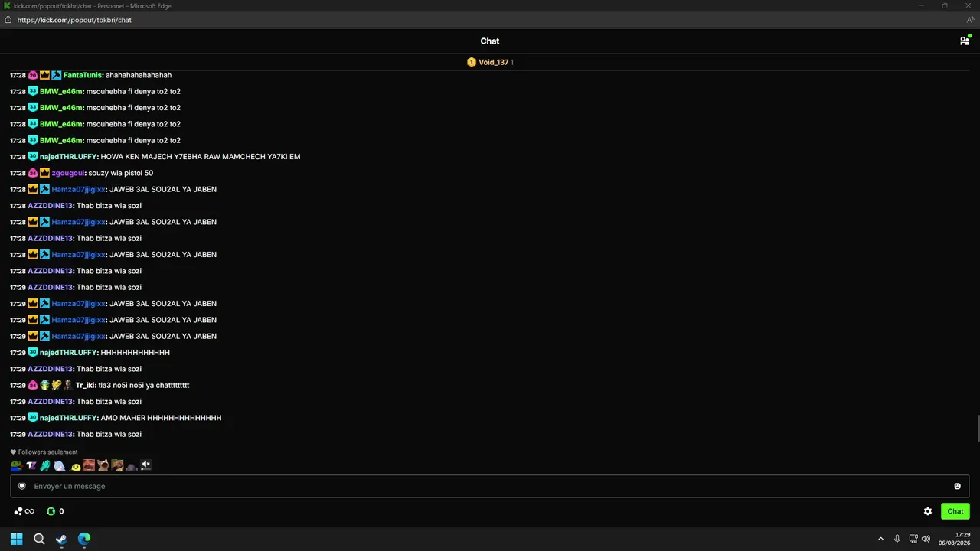
Task: Click message 'ahahahahahahahah'
Action: [x=139, y=75]
